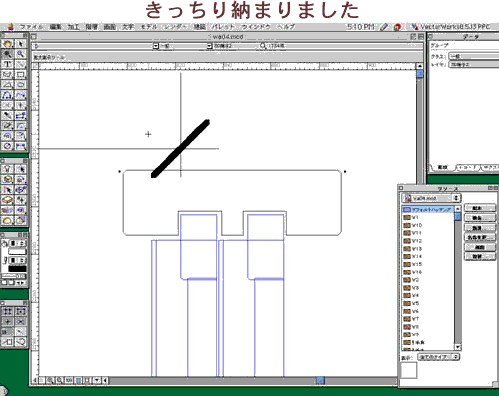Switch to the 形状 tab in Data palette
Image resolution: width=499 pixels, height=396 pixels.
click(442, 167)
